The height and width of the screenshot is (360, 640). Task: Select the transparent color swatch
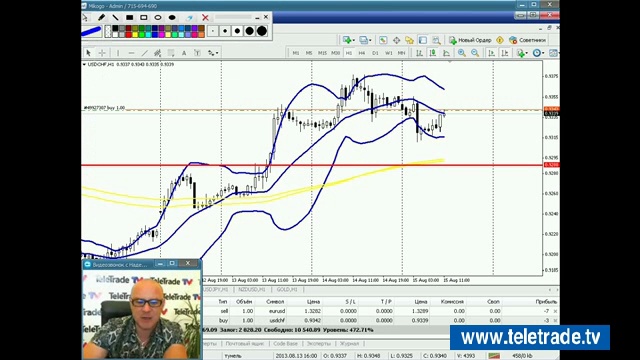[108, 31]
